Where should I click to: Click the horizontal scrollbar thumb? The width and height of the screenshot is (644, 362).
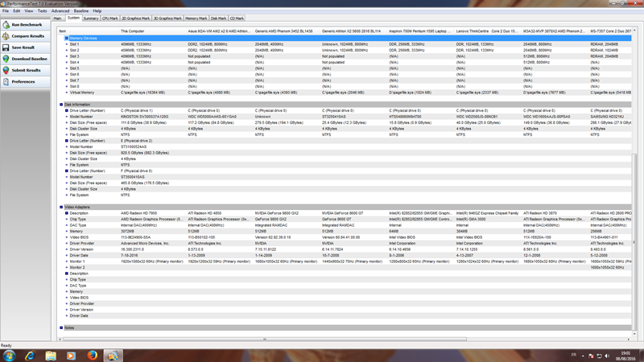265,339
